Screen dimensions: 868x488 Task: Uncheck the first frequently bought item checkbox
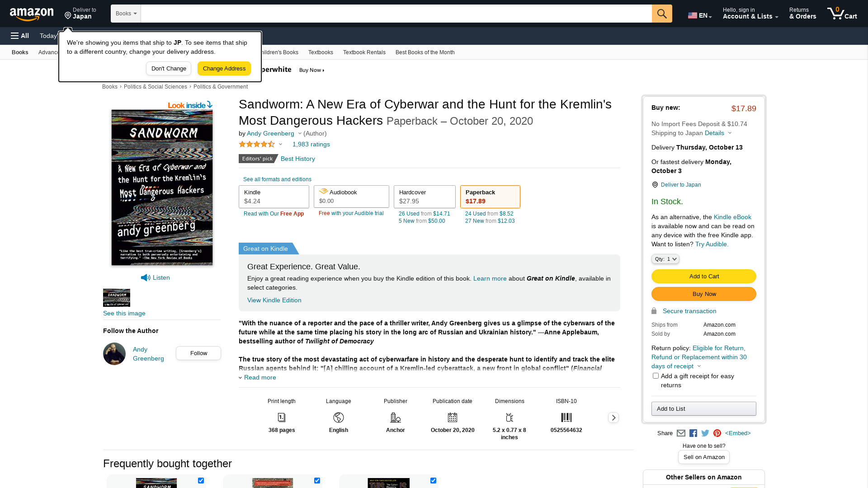point(201,480)
